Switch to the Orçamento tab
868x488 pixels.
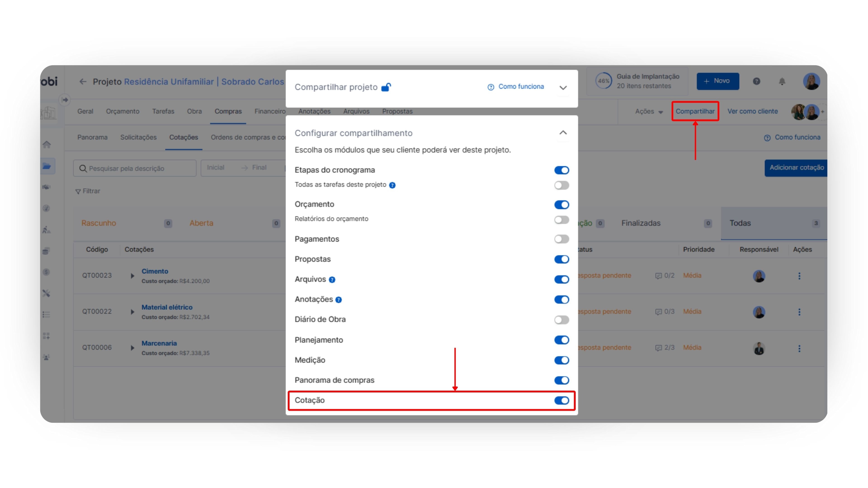[x=122, y=111]
